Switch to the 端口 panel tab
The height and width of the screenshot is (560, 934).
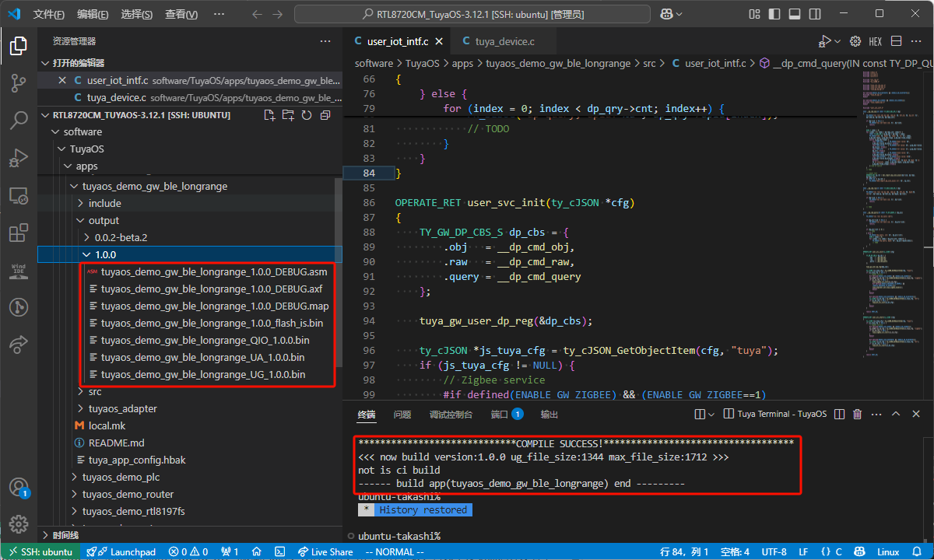[507, 415]
